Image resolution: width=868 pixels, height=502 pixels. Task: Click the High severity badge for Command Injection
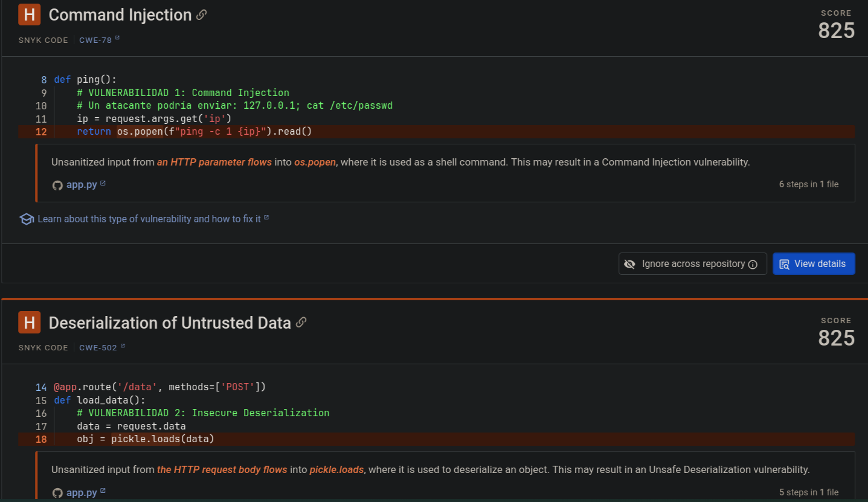click(x=29, y=14)
